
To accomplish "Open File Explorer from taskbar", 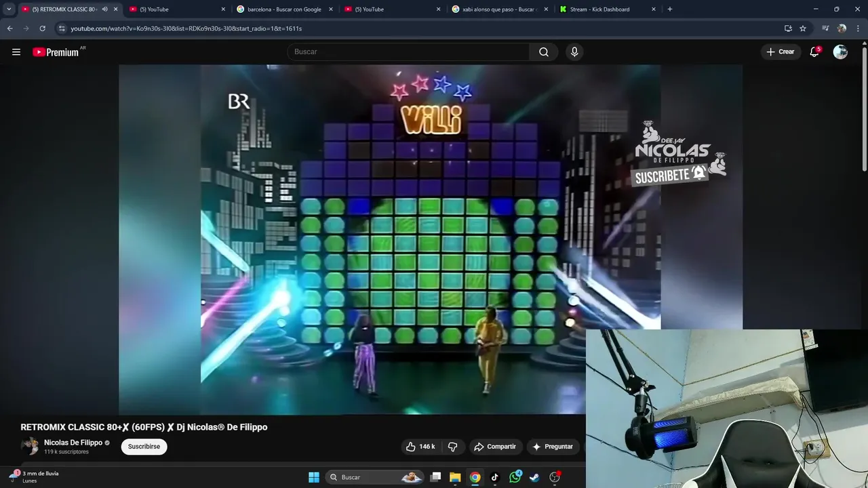I will [x=455, y=477].
